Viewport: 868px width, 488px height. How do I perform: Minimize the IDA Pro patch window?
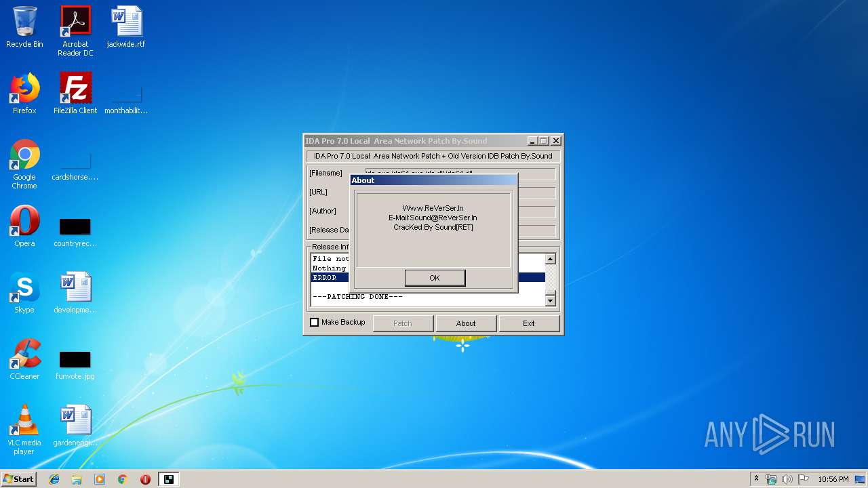532,141
